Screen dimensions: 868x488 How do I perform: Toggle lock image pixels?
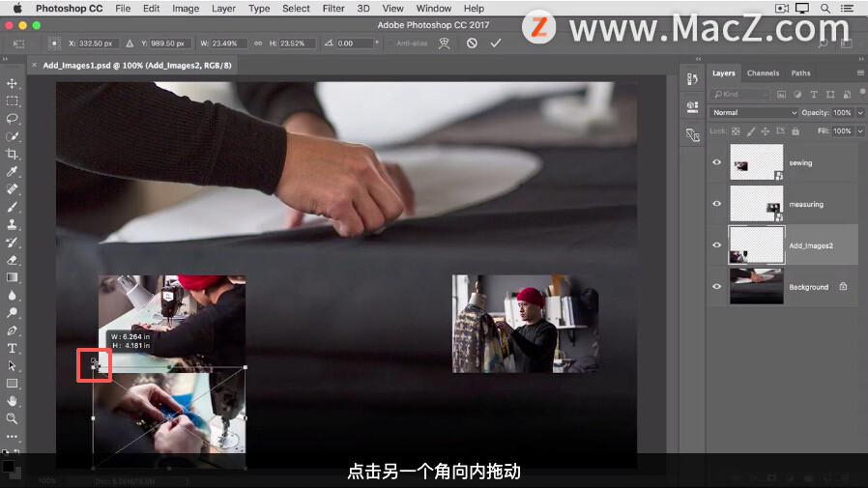tap(751, 131)
